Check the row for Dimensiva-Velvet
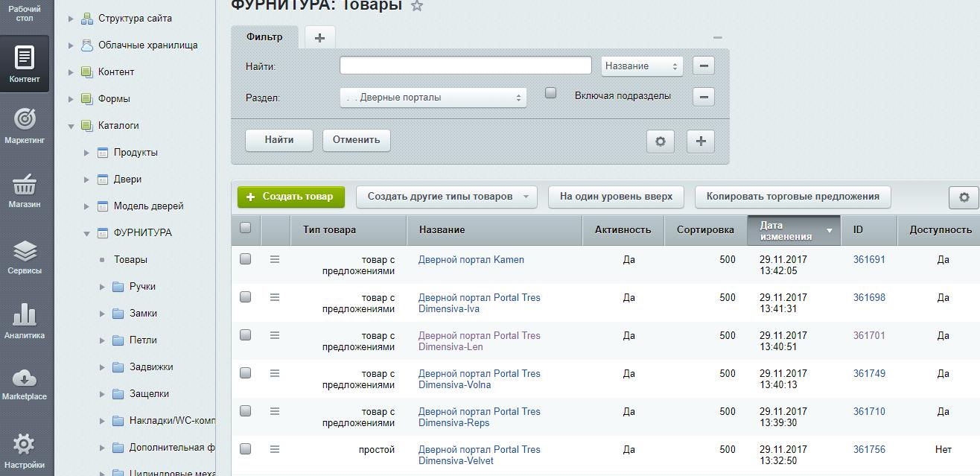The height and width of the screenshot is (476, 980). (x=245, y=449)
